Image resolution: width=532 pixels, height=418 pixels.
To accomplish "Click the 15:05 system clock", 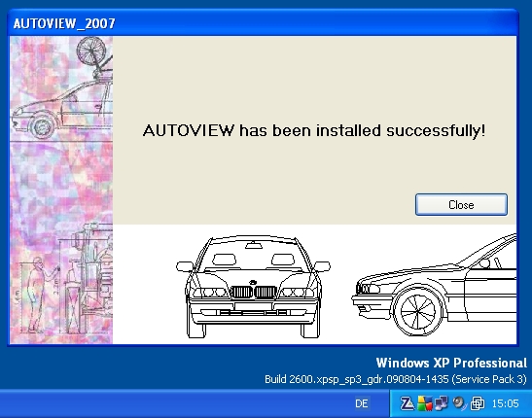I will pos(505,403).
